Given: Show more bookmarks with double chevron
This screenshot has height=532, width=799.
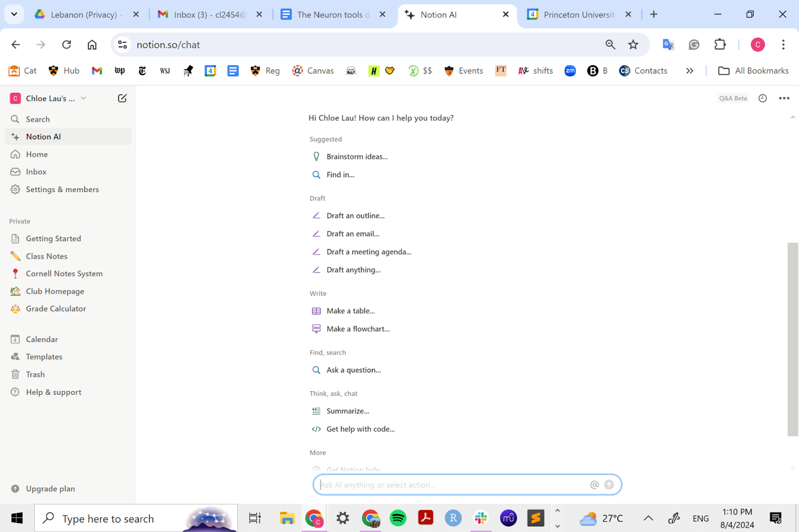Looking at the screenshot, I should tap(690, 71).
